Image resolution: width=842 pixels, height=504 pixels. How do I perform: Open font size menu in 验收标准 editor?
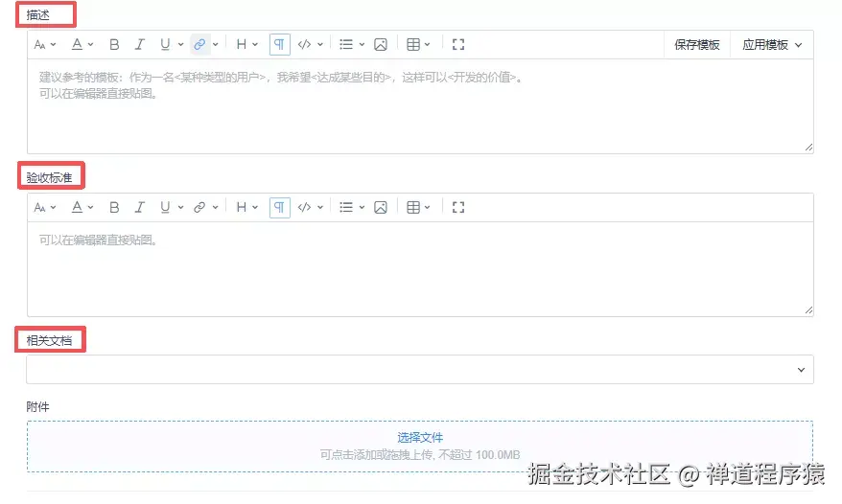click(44, 207)
